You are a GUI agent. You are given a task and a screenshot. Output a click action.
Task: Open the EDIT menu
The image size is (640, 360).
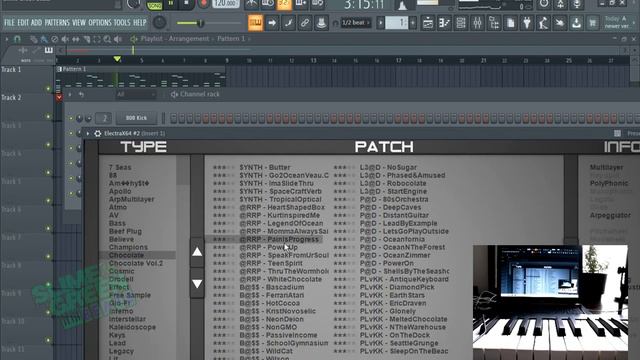click(23, 22)
